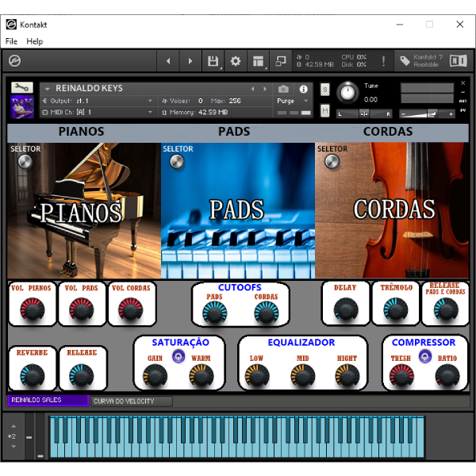Click the Compressor TRESH knob
Viewport: 476px width, 476px height.
pyautogui.click(x=401, y=376)
